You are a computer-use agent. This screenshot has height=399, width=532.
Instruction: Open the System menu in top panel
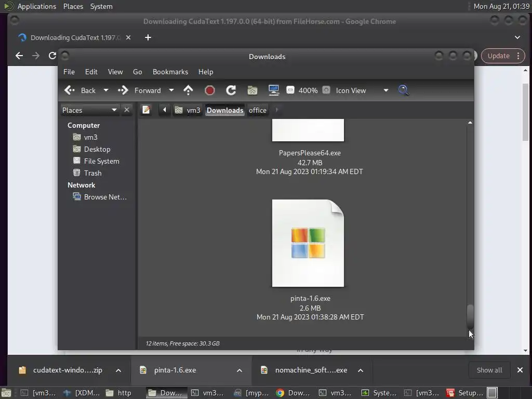point(101,6)
